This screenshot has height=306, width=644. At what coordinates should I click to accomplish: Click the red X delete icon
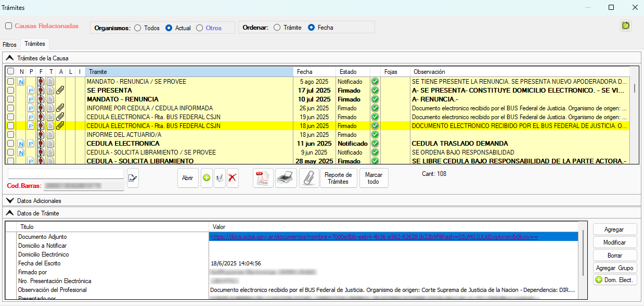(233, 178)
